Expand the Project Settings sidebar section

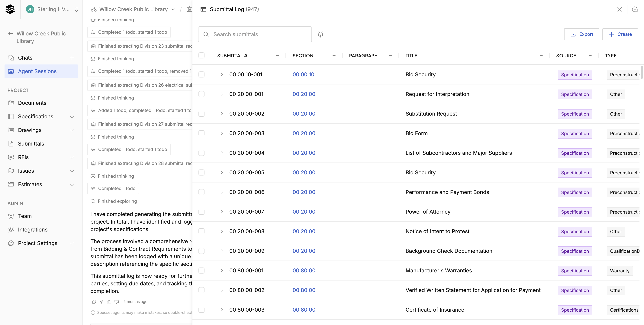point(72,243)
